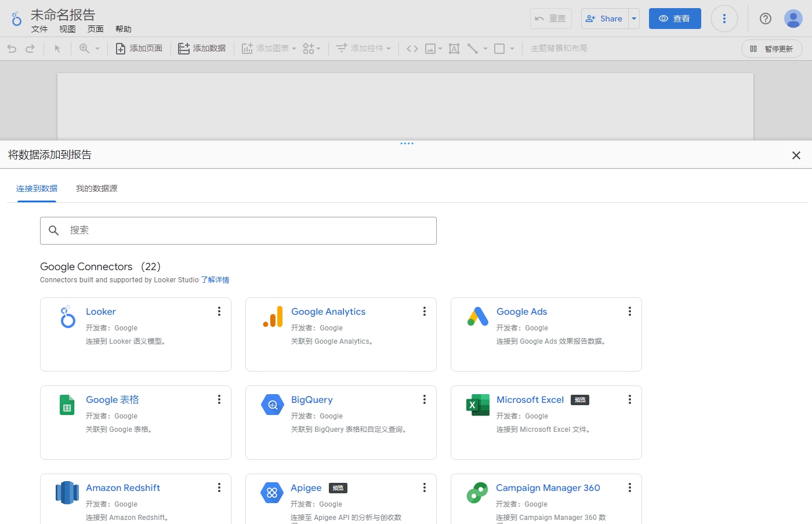
Task: Expand the Share dropdown arrow
Action: (x=634, y=19)
